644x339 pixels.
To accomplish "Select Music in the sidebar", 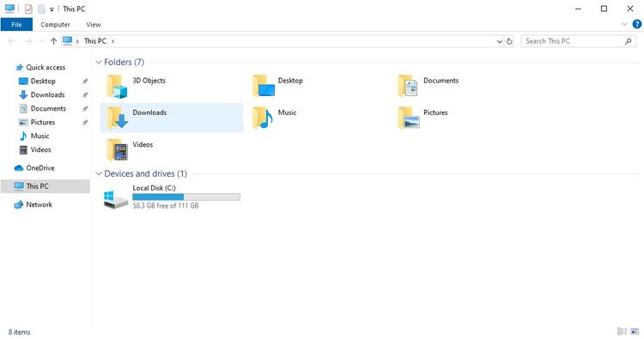I will click(39, 136).
